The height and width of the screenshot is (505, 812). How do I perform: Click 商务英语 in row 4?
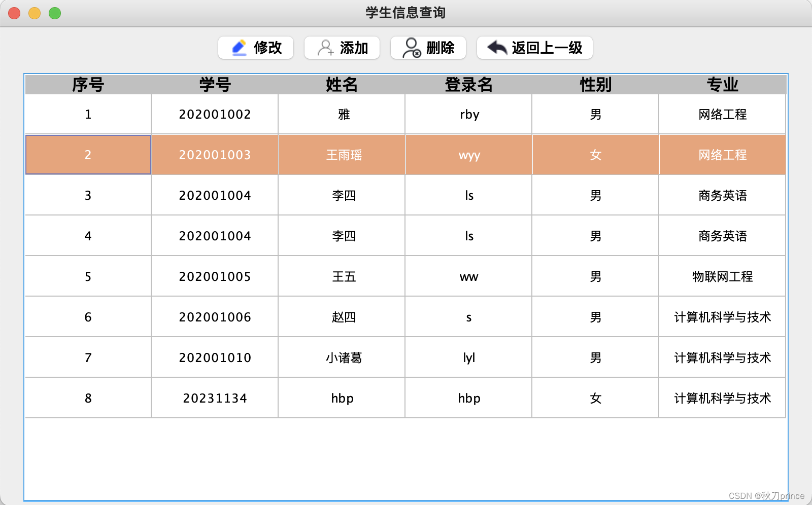(x=723, y=236)
